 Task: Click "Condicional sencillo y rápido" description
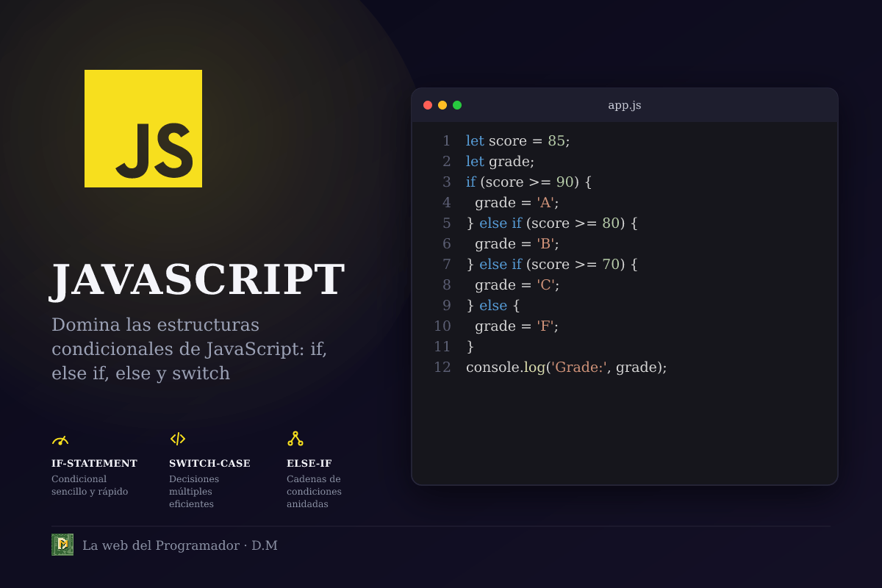click(90, 485)
